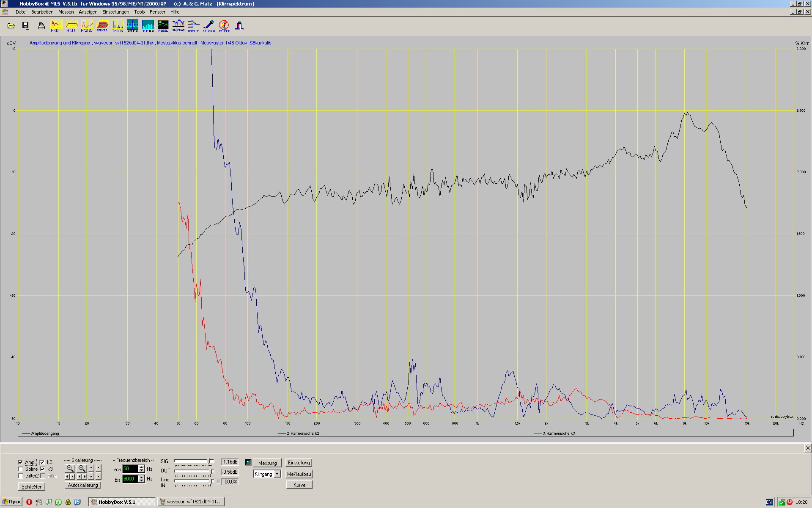Click the THD % distortion icon
This screenshot has height=508, width=812.
[117, 25]
